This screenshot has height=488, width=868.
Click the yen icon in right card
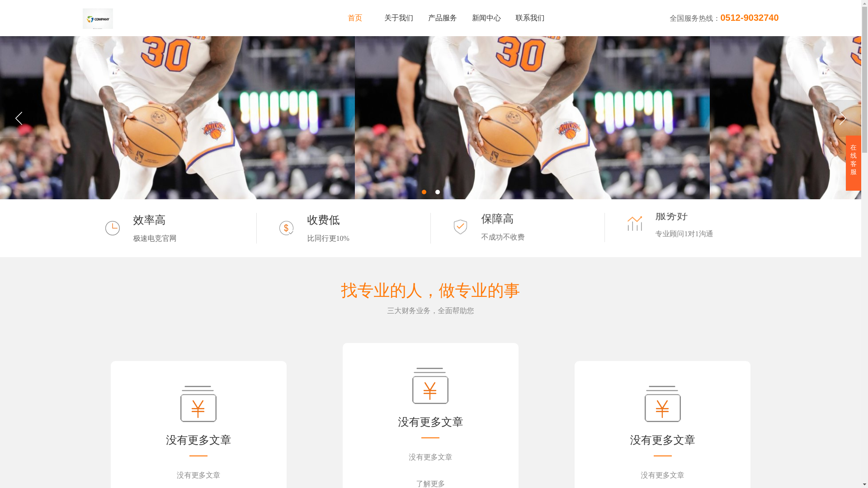(662, 404)
